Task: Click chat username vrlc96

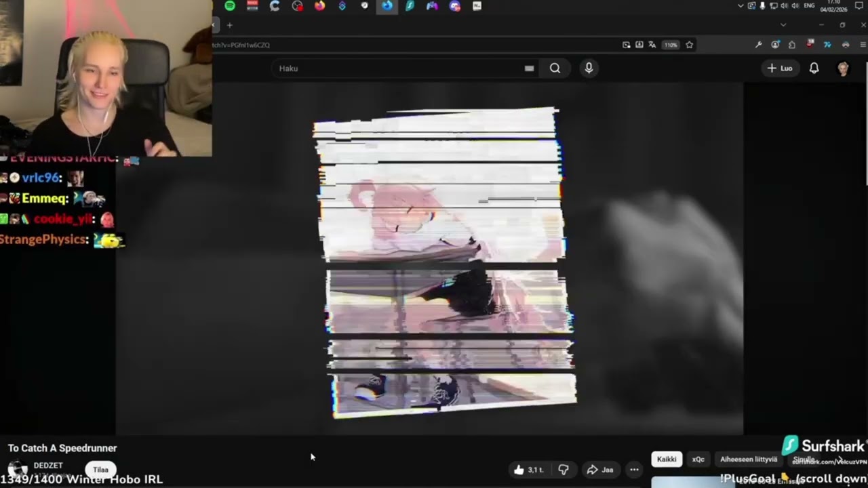Action: pos(41,178)
